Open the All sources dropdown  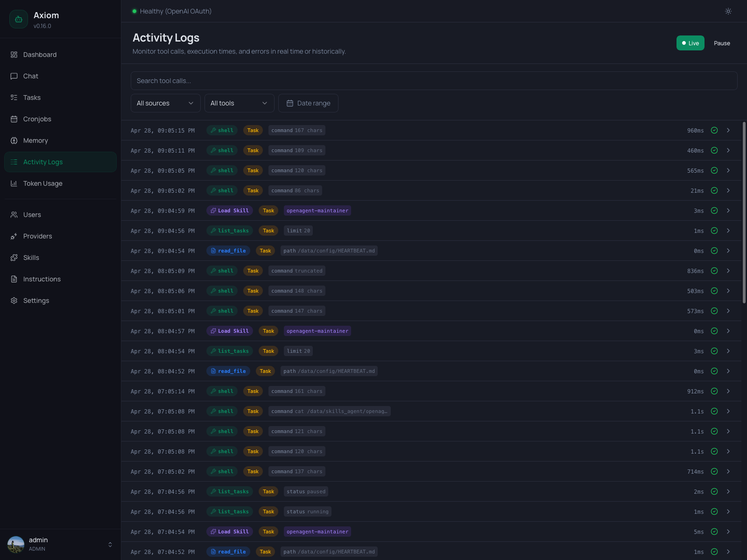point(165,103)
